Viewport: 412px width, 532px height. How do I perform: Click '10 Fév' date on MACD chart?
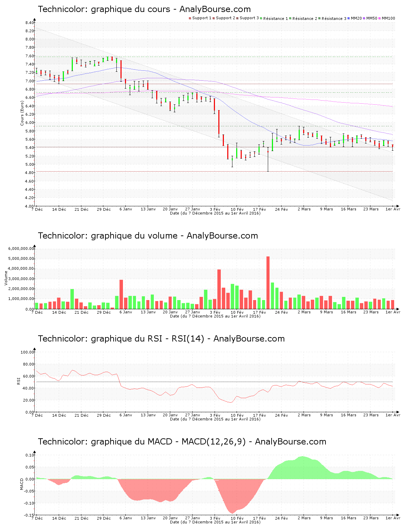[237, 518]
